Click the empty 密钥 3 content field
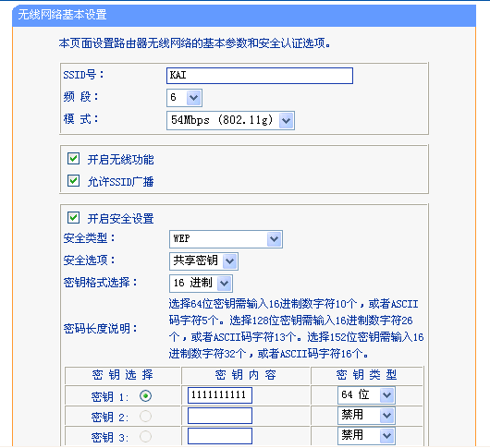 click(x=220, y=436)
